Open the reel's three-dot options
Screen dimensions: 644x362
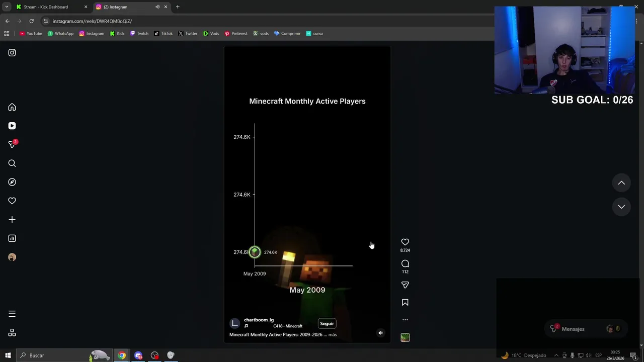click(405, 320)
